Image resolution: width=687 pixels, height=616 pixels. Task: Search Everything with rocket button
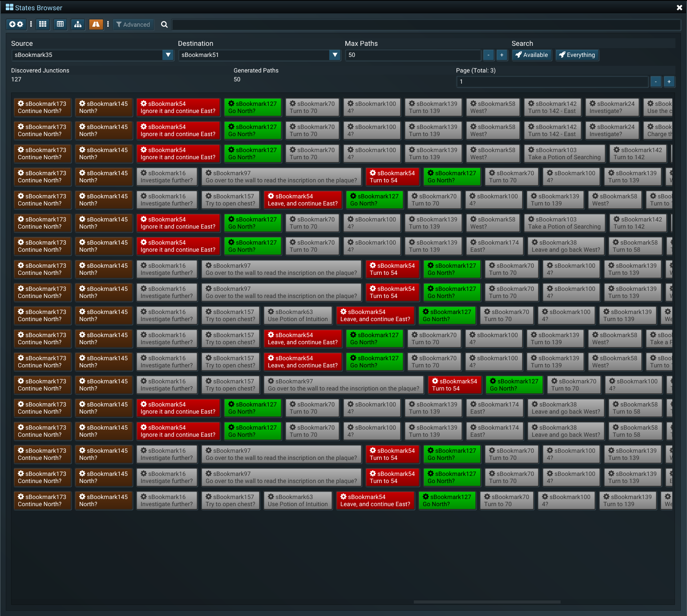click(577, 55)
